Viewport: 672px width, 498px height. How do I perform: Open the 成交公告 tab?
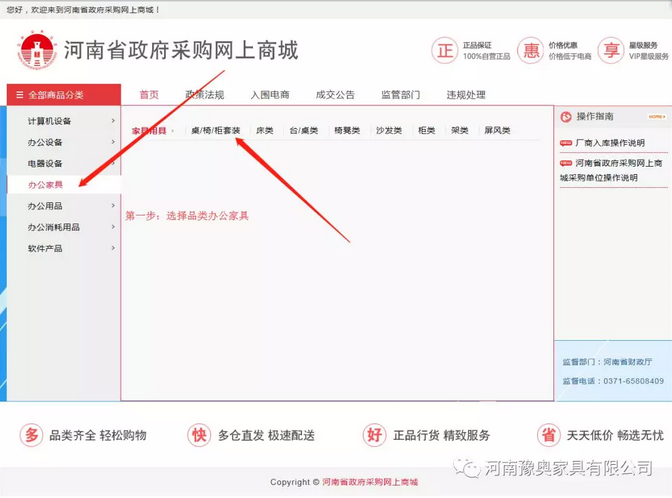click(x=335, y=95)
